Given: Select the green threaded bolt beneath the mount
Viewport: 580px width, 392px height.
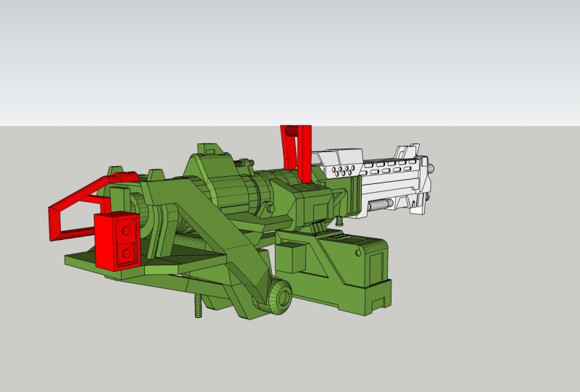Looking at the screenshot, I should tap(198, 306).
